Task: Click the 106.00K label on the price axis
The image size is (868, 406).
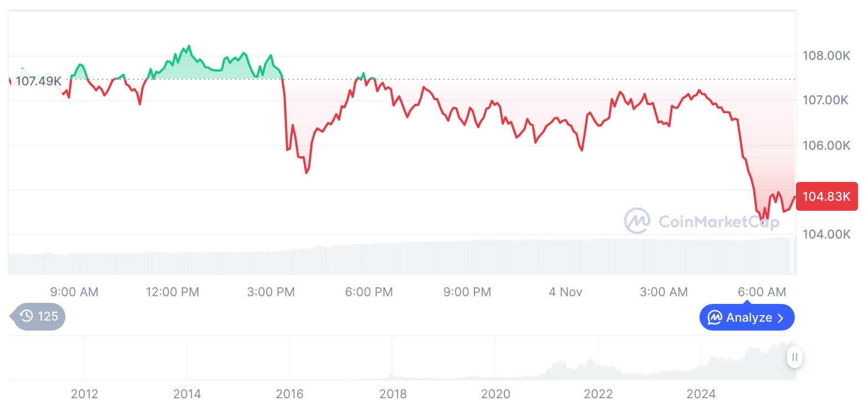Action: (x=826, y=145)
